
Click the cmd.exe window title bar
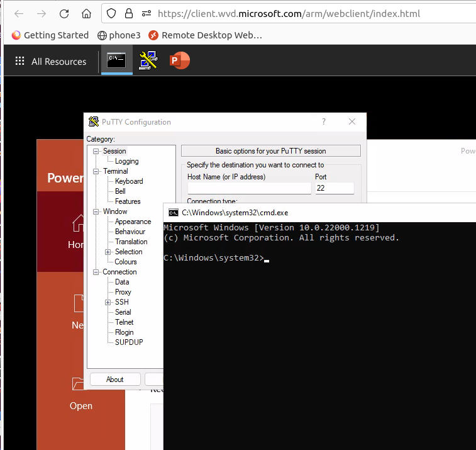pyautogui.click(x=319, y=213)
